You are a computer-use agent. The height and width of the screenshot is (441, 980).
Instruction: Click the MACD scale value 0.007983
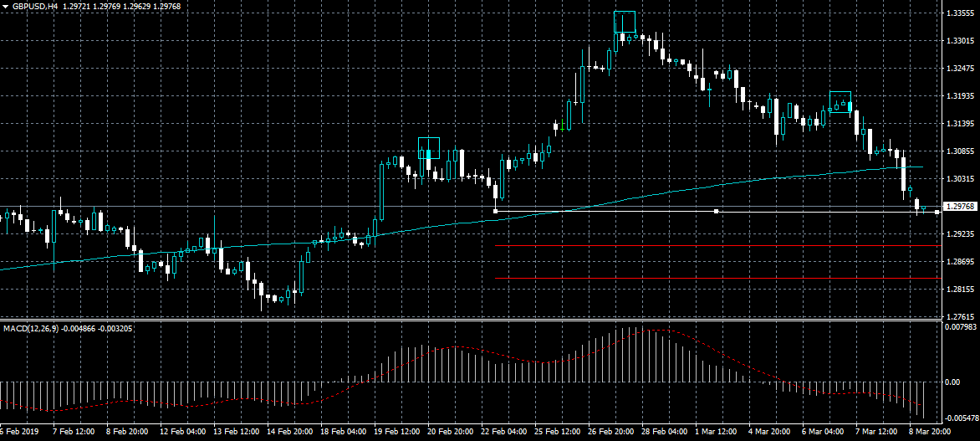click(x=960, y=326)
